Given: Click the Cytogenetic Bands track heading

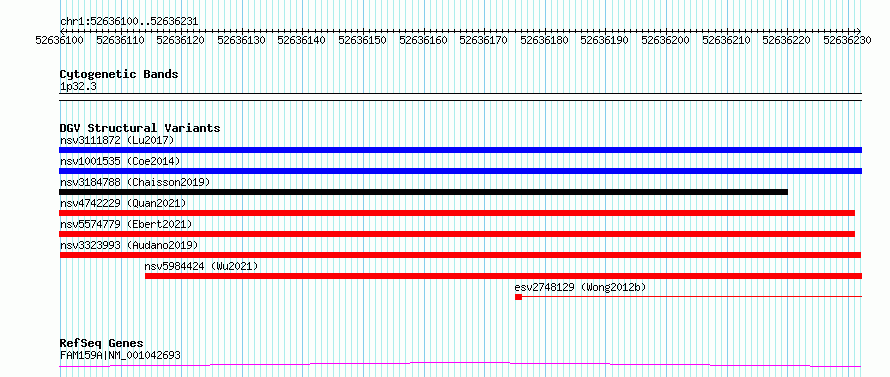Looking at the screenshot, I should (x=119, y=74).
